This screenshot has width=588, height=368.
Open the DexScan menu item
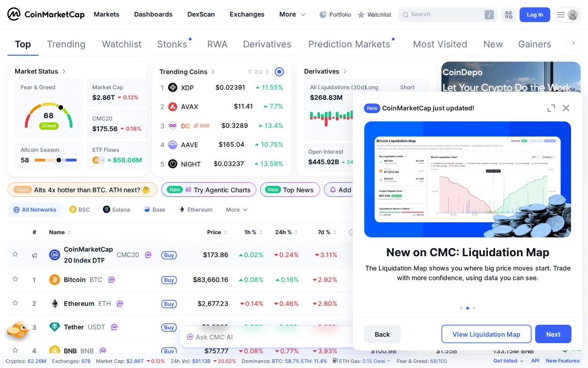tap(201, 14)
